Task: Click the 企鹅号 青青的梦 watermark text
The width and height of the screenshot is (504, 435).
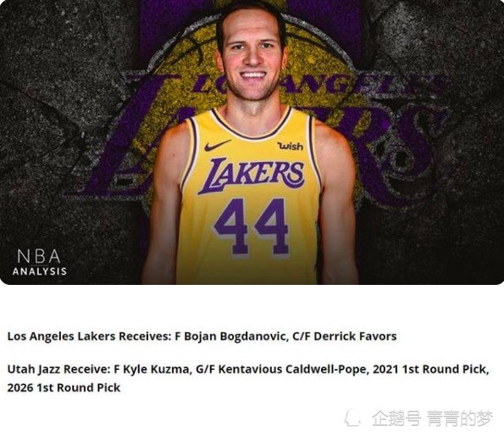Action: (x=432, y=418)
